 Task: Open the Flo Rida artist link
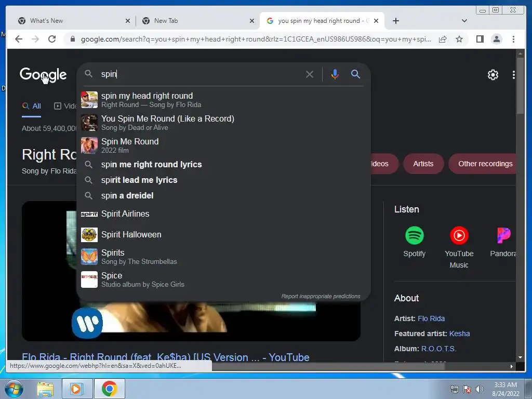[x=431, y=318]
